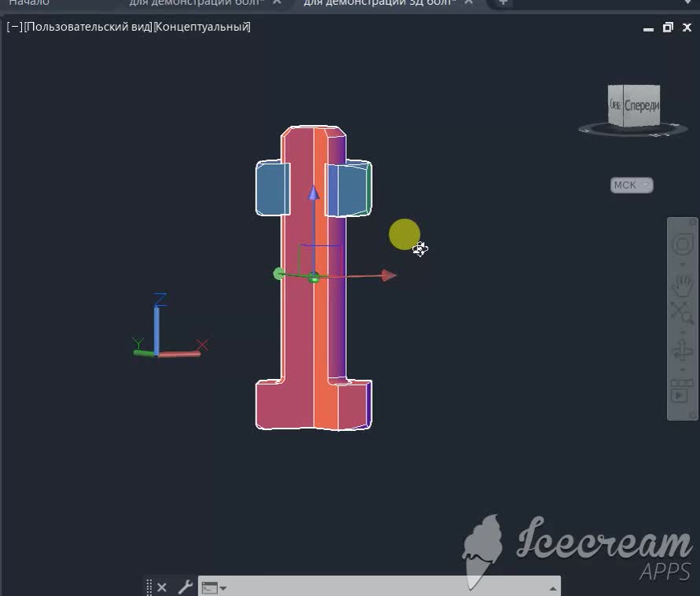Image resolution: width=700 pixels, height=596 pixels.
Task: Expand the navigation wheel options arrow
Action: (682, 265)
